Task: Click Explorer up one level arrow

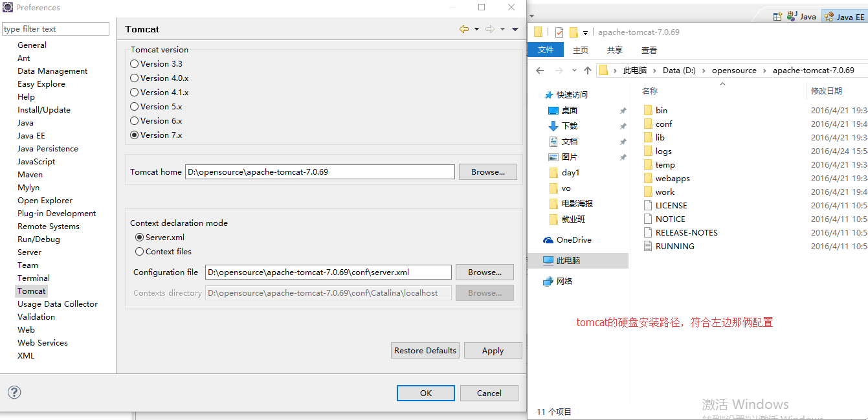Action: pyautogui.click(x=588, y=71)
